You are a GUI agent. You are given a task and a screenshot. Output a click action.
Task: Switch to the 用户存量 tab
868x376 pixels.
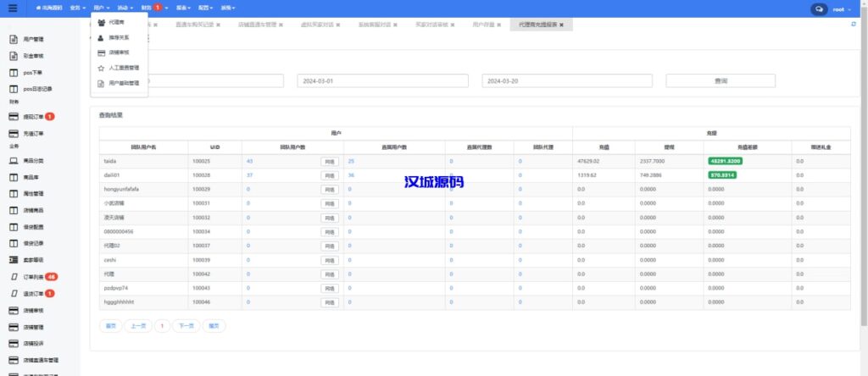point(483,25)
